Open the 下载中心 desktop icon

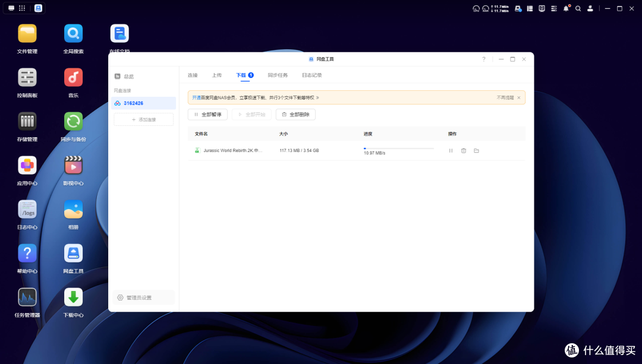(73, 297)
